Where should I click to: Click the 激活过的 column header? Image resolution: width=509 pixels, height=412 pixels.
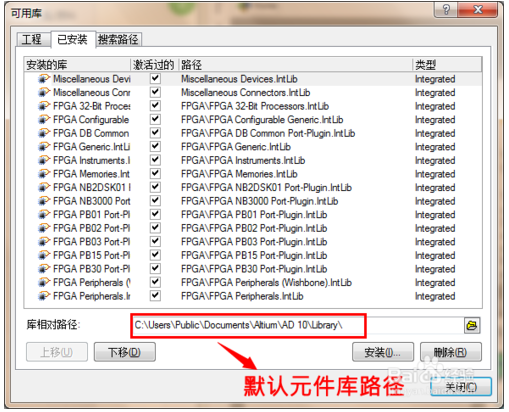point(154,64)
